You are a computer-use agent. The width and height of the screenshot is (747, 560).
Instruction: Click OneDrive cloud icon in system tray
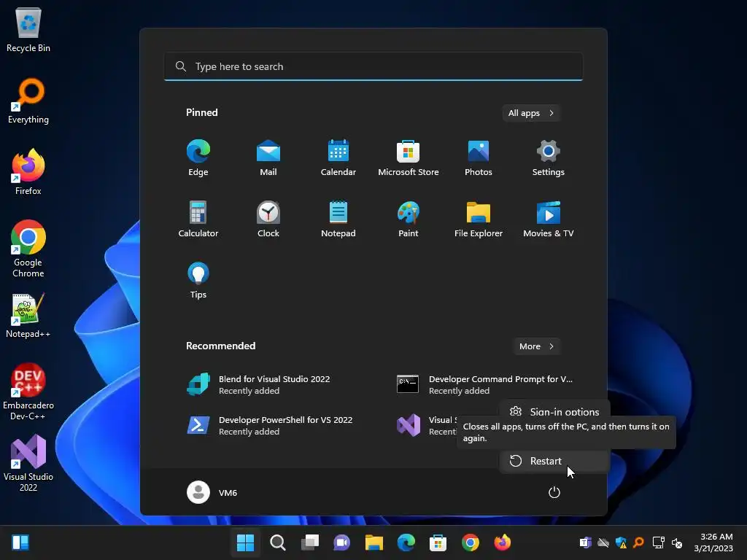(x=603, y=542)
